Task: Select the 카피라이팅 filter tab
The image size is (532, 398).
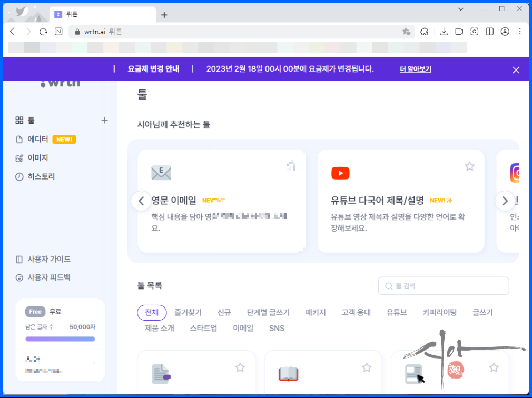Action: [x=439, y=312]
